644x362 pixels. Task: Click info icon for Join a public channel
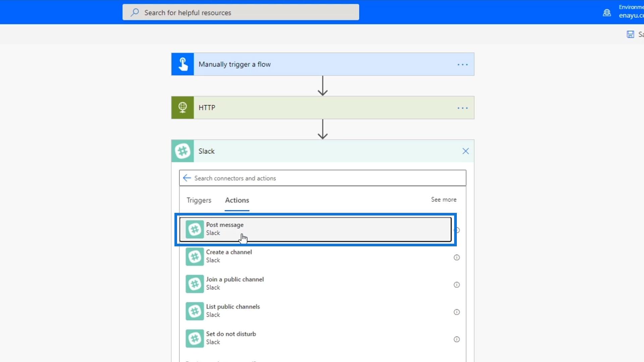457,285
